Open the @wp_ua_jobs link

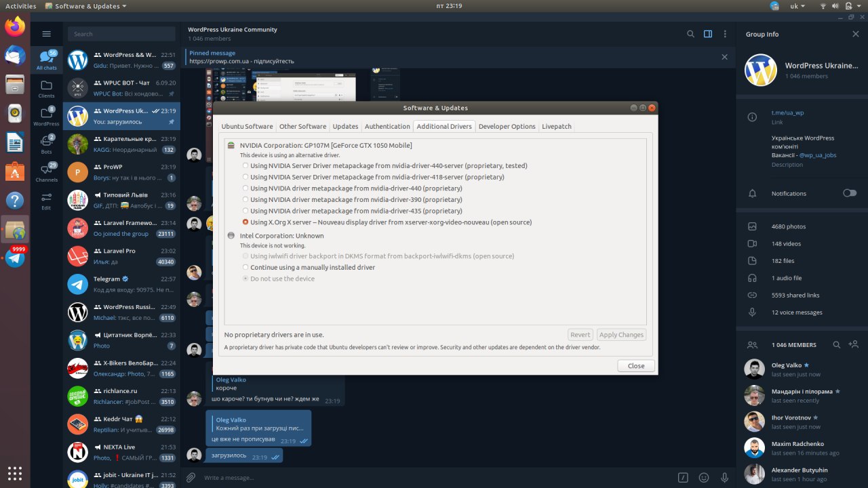point(818,155)
